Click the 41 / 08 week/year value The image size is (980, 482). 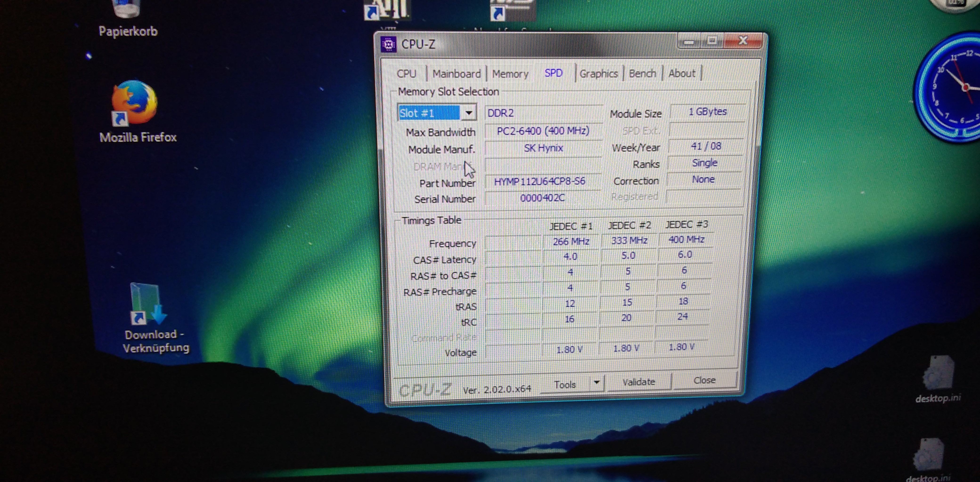[706, 146]
